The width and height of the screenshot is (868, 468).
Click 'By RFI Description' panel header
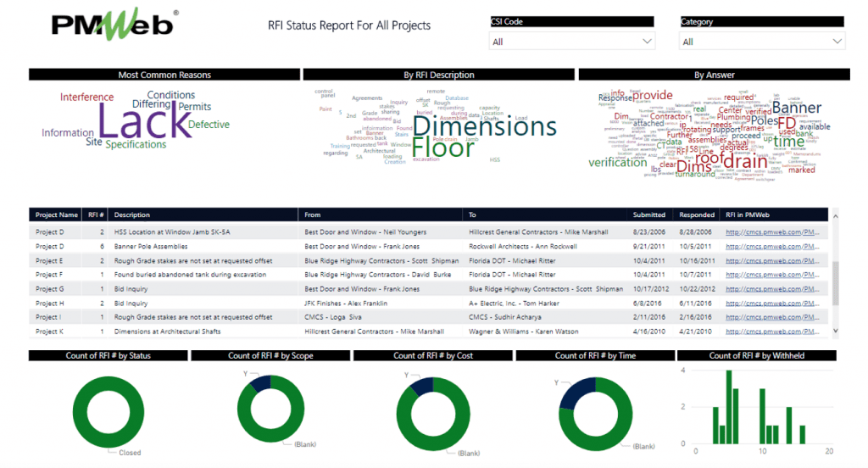pyautogui.click(x=438, y=75)
